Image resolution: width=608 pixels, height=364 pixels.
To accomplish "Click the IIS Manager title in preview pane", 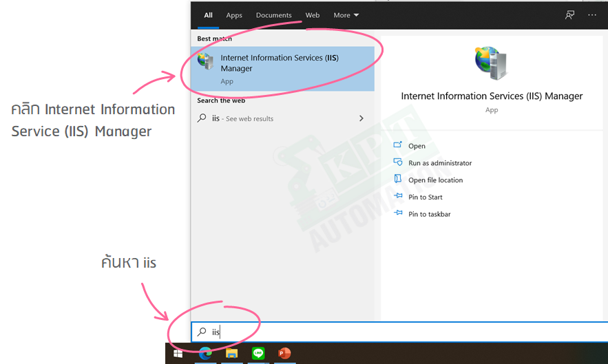I will [x=492, y=96].
